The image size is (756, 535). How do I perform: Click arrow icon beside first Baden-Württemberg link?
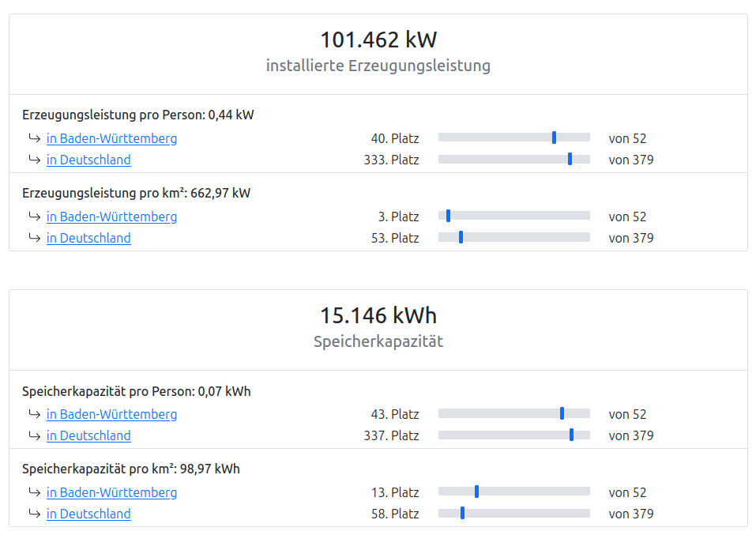tap(34, 138)
